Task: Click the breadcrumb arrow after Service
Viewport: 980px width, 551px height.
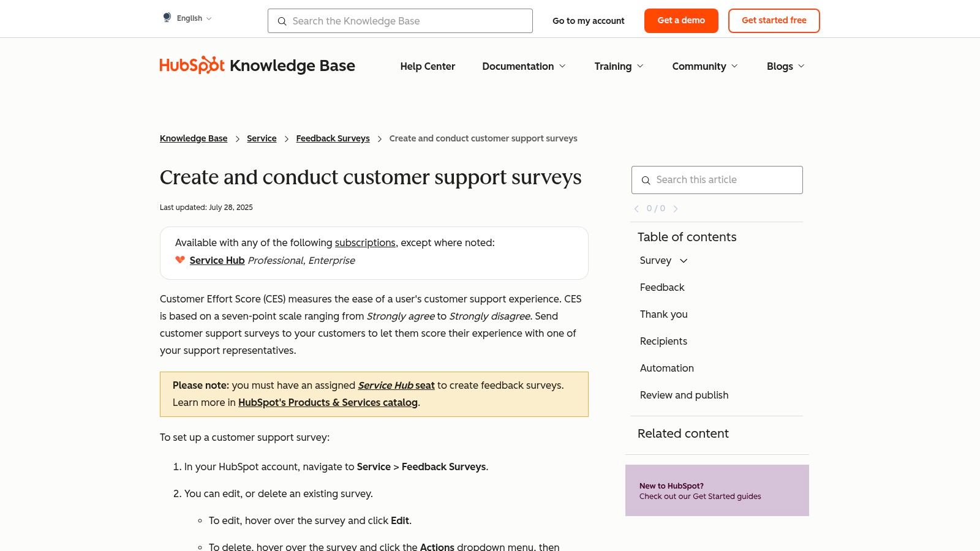Action: (x=286, y=138)
